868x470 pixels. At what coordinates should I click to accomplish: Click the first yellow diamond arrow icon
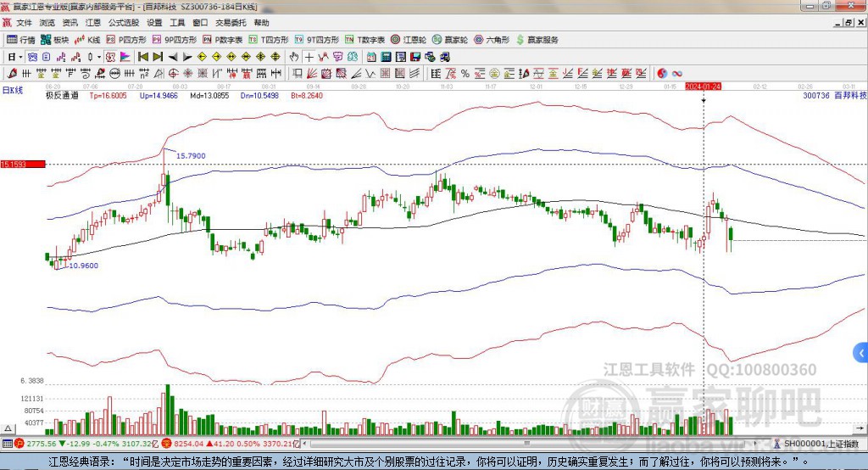(x=202, y=57)
